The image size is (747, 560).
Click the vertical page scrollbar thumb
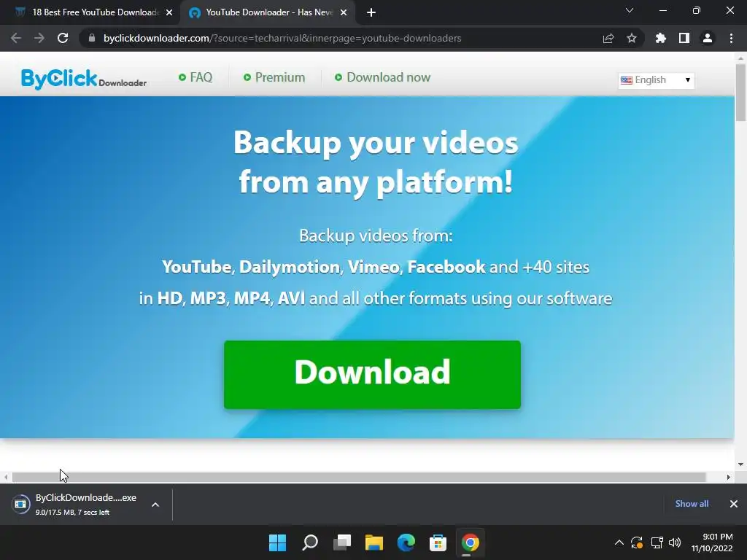tap(740, 93)
